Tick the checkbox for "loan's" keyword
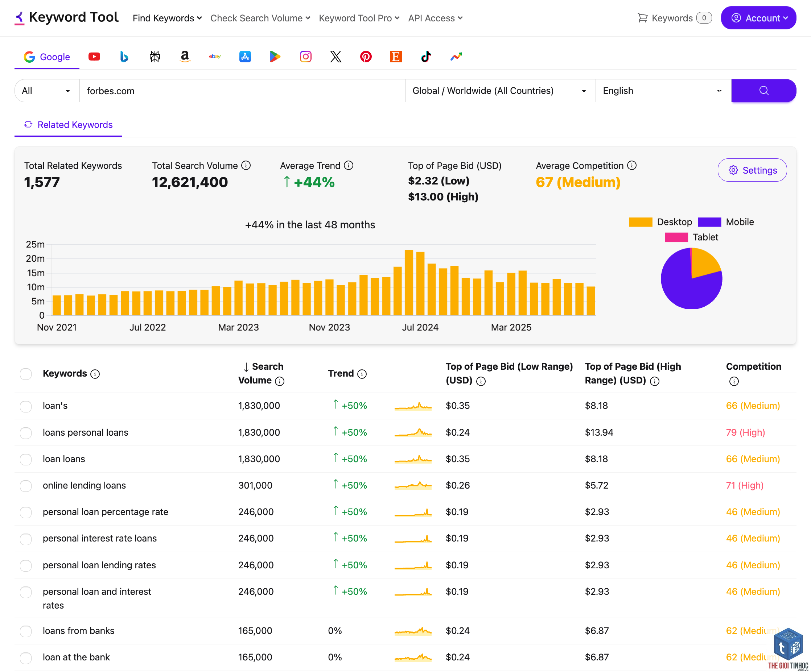This screenshot has height=672, width=811. click(26, 406)
